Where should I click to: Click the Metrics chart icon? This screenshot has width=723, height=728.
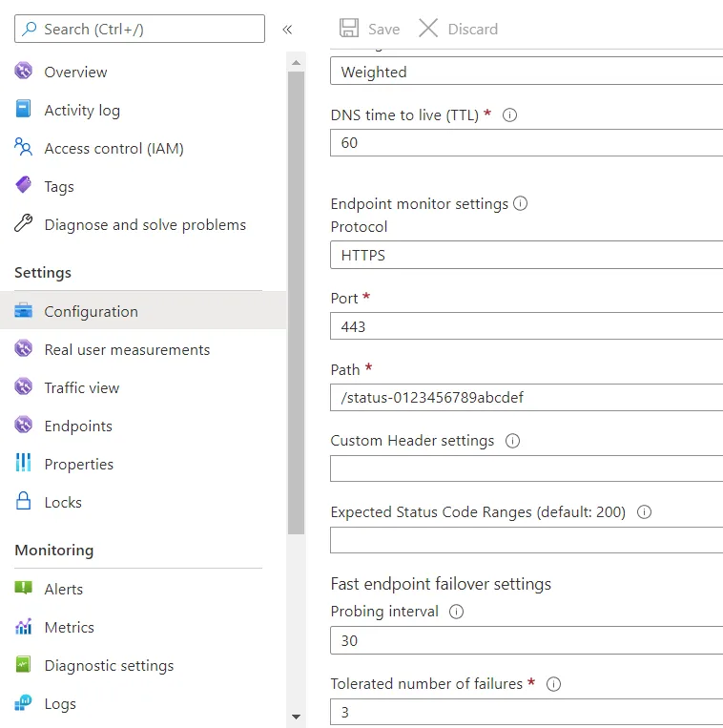(x=24, y=627)
